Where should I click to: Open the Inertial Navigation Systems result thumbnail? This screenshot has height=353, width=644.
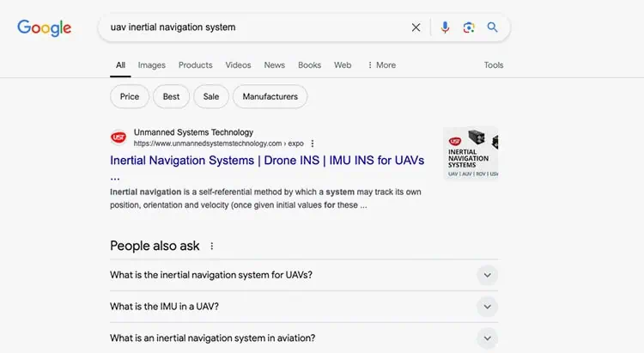pos(471,153)
